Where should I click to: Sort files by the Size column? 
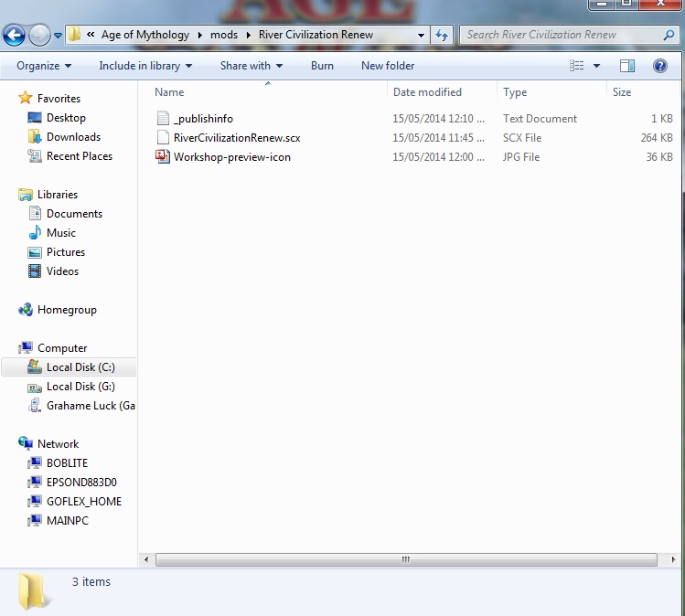622,92
